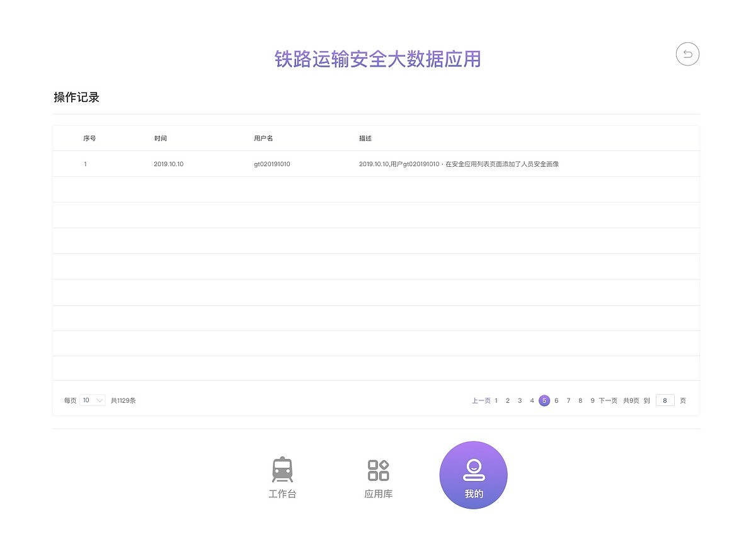Viewport: 756px width, 537px height.
Task: Click the return arrow icon at top right
Action: click(687, 54)
